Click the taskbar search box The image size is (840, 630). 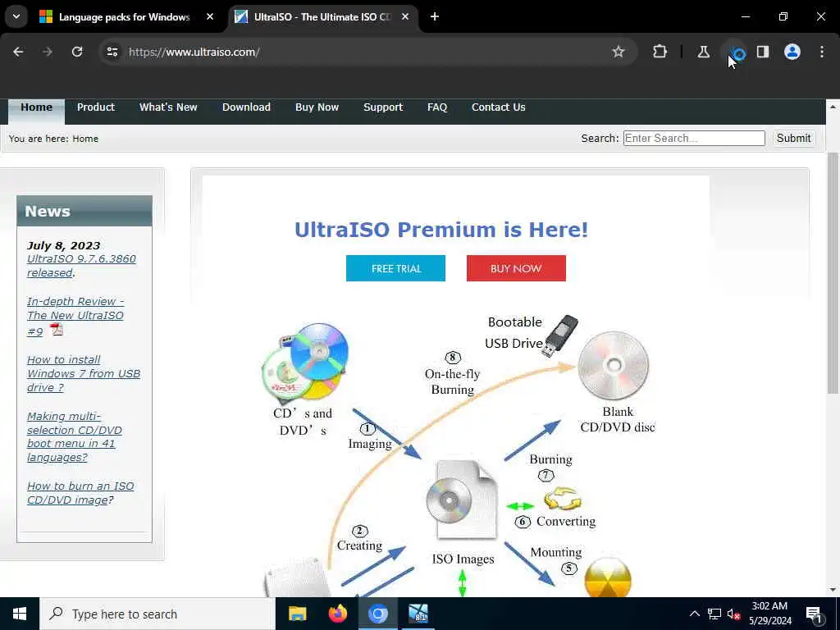click(x=157, y=614)
